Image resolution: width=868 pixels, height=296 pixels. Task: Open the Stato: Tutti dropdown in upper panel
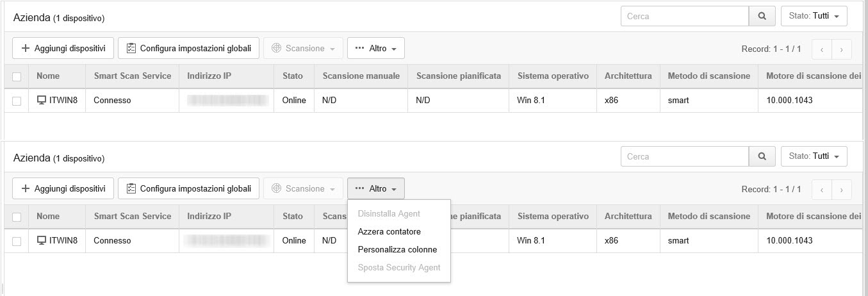point(814,17)
